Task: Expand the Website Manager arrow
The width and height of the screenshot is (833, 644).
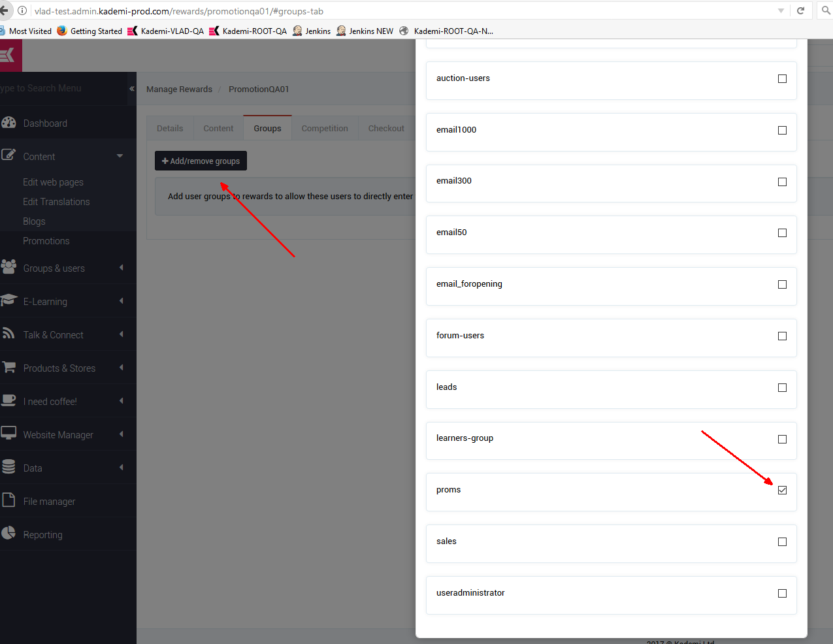Action: click(122, 434)
